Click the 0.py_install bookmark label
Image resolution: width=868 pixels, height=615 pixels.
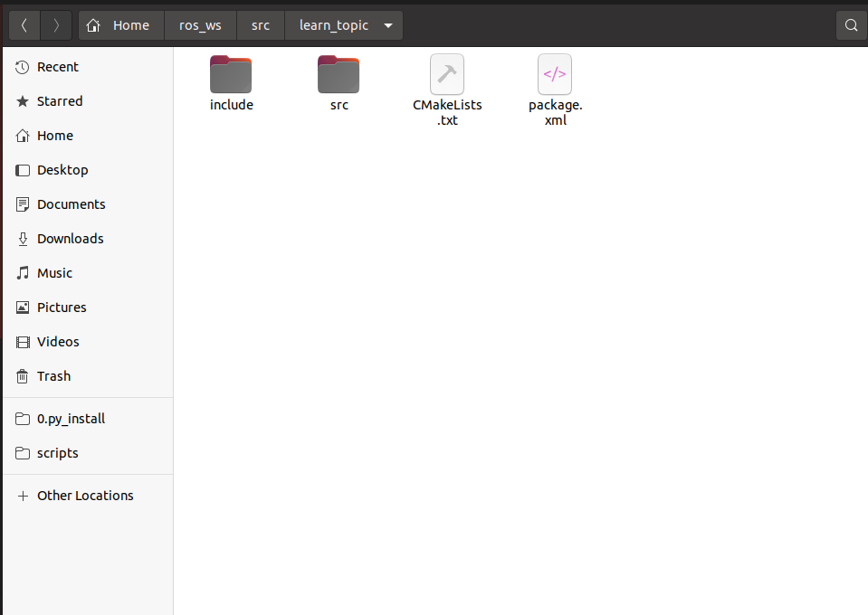71,420
